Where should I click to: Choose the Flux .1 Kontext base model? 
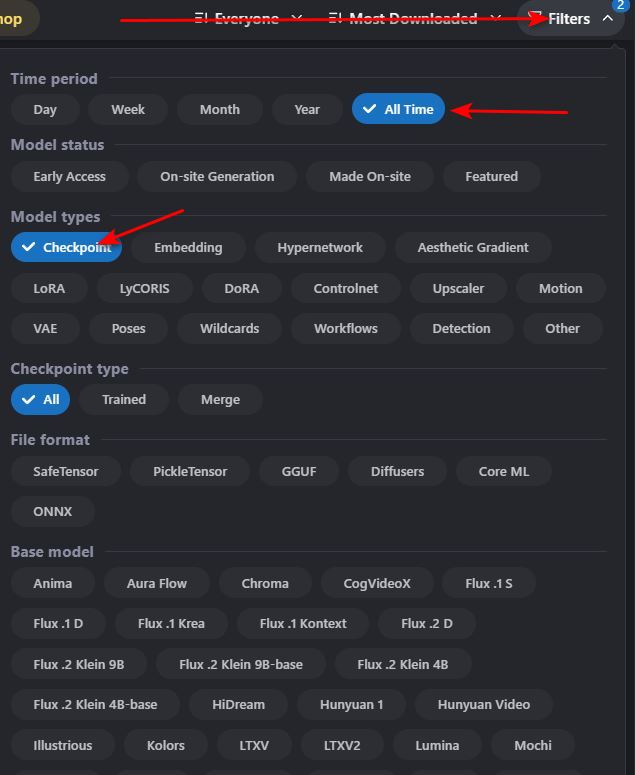coord(303,623)
